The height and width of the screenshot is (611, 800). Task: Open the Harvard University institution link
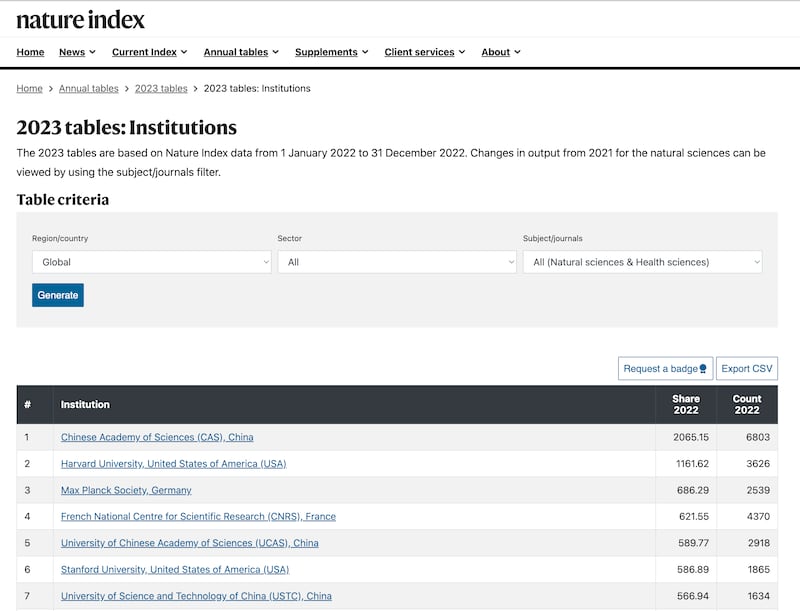pos(173,464)
